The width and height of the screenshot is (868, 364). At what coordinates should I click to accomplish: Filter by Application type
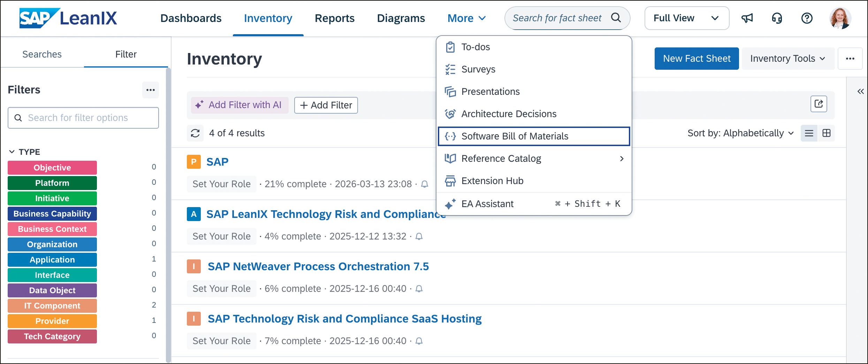pos(52,260)
